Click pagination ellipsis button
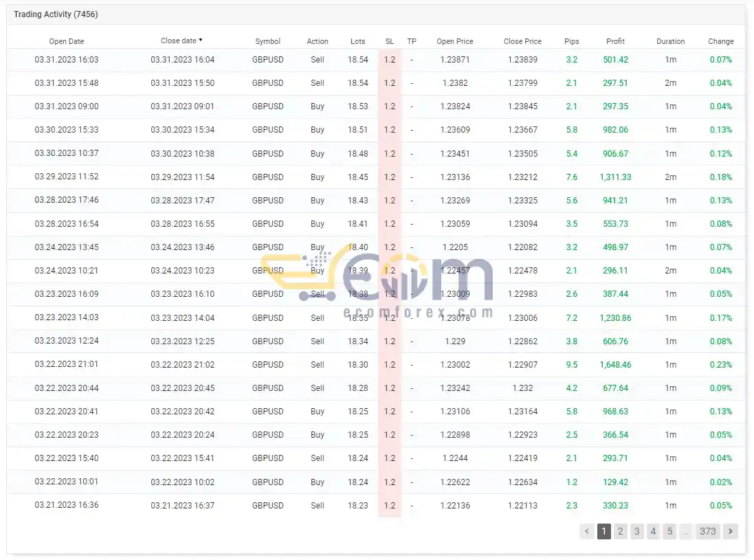The width and height of the screenshot is (754, 560). pos(686,531)
